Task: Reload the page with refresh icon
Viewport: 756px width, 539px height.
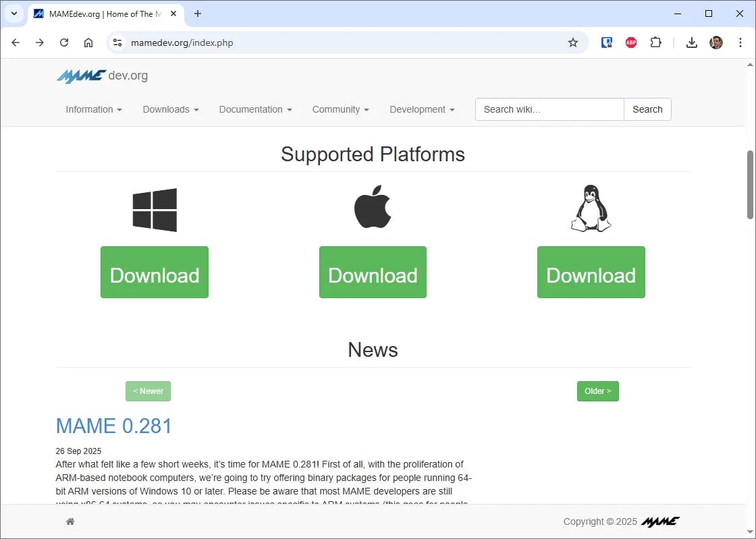Action: [64, 43]
